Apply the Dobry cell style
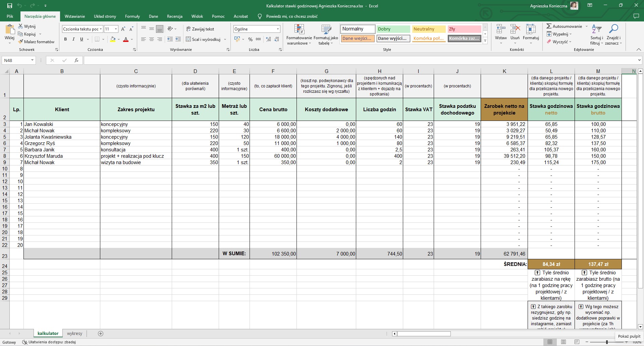This screenshot has width=644, height=346. point(393,29)
